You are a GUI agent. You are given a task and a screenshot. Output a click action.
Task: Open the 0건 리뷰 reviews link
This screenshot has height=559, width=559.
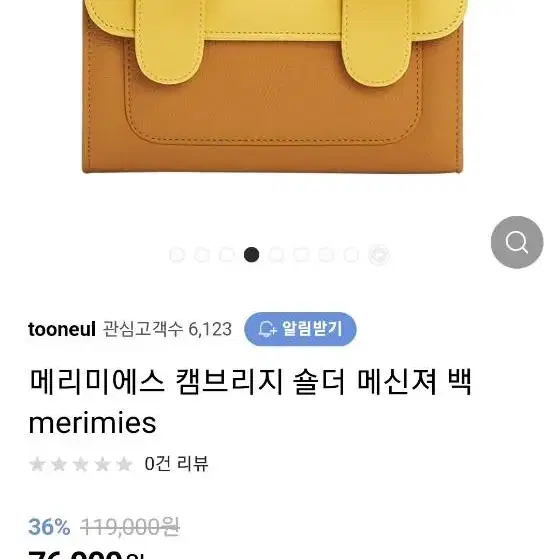pyautogui.click(x=176, y=464)
